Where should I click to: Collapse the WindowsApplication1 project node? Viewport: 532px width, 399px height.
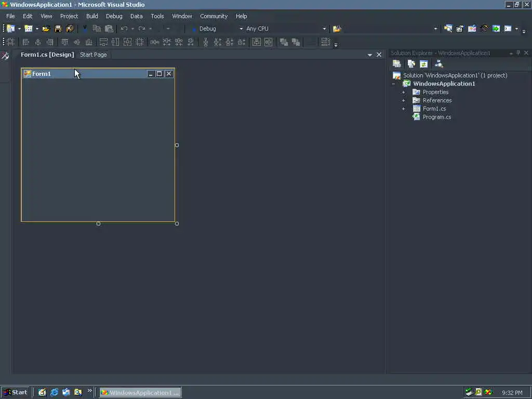pos(394,84)
